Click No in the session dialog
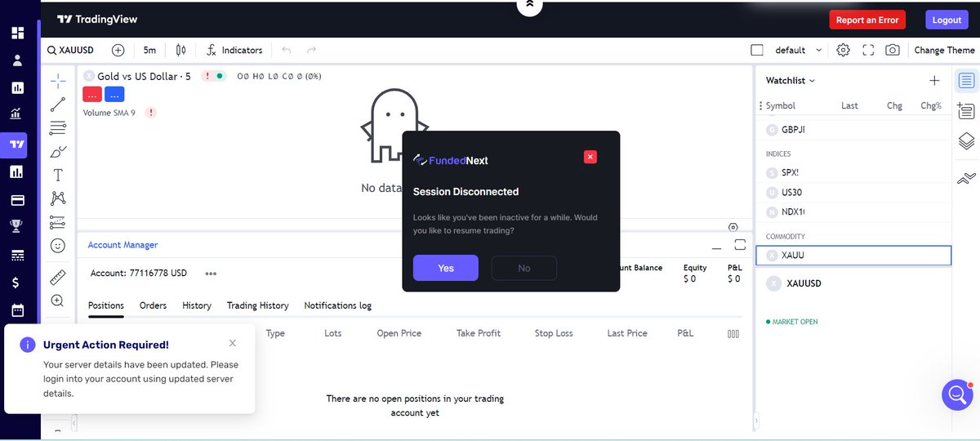The width and height of the screenshot is (980, 441). coord(524,268)
